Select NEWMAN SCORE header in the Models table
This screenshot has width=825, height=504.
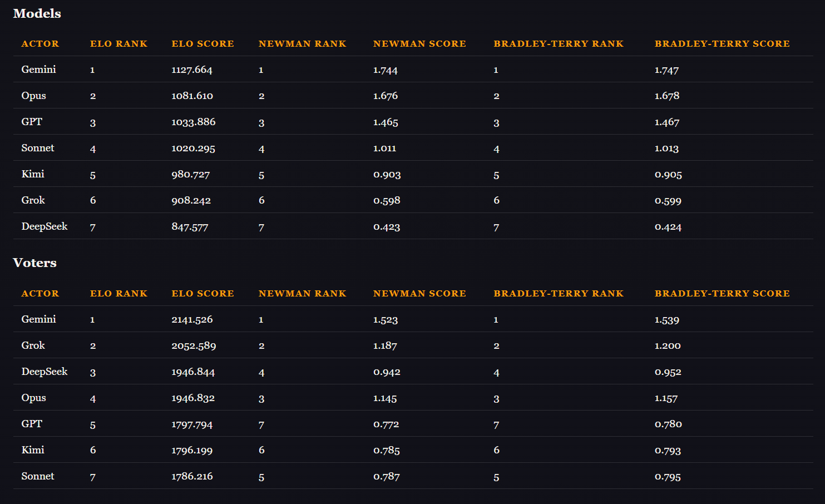click(419, 43)
